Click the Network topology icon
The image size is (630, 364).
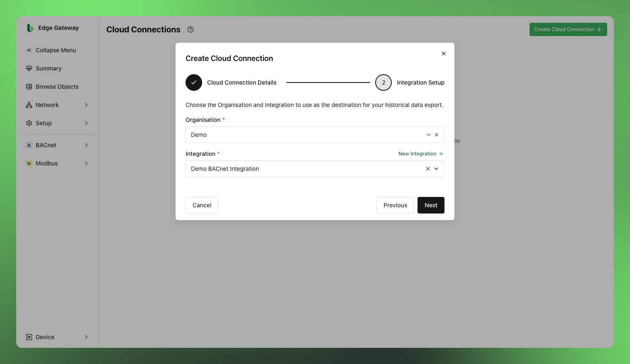pyautogui.click(x=29, y=105)
